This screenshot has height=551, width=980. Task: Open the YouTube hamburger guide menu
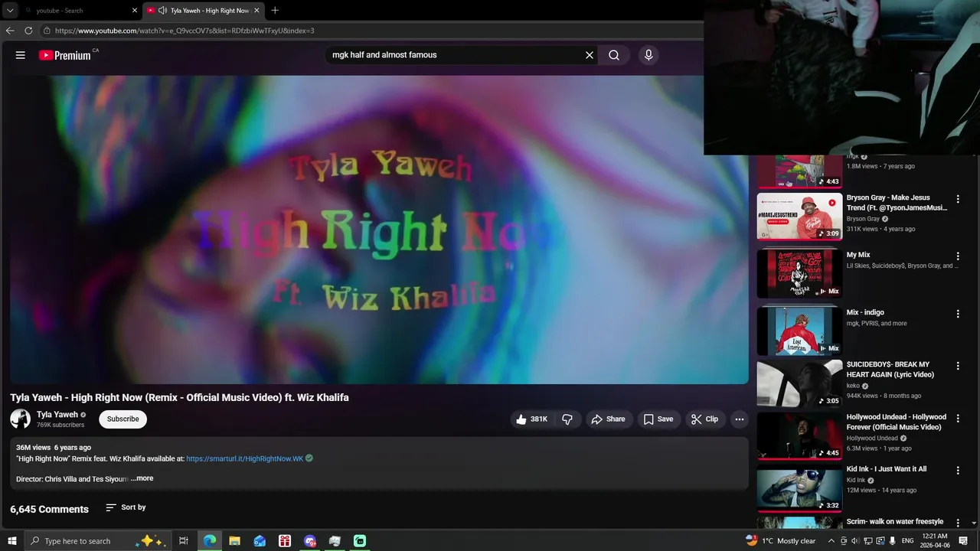coord(21,55)
